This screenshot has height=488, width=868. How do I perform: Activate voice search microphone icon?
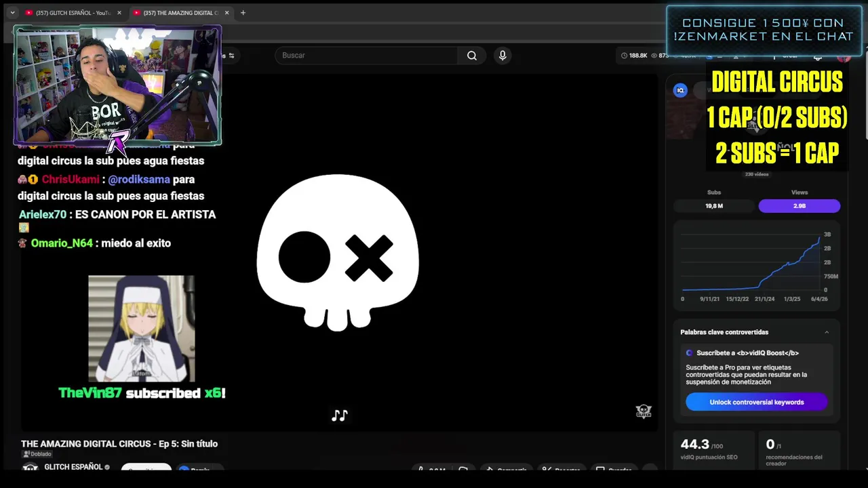pos(502,56)
